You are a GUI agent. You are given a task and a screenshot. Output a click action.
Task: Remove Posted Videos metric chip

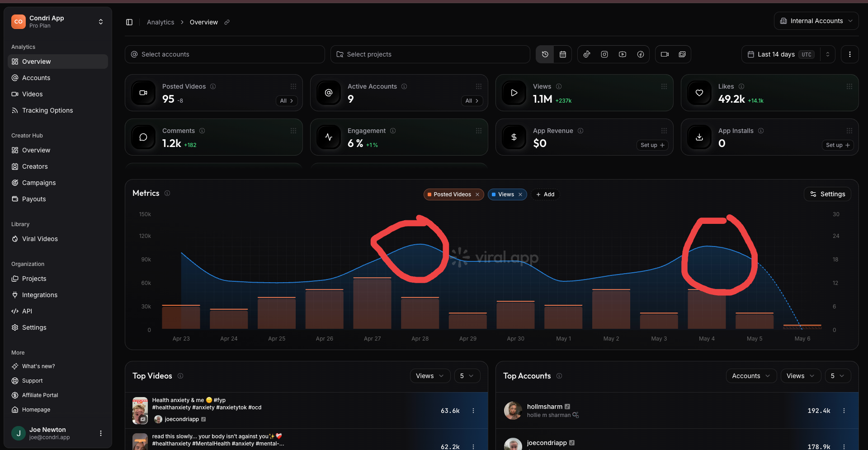tap(477, 194)
